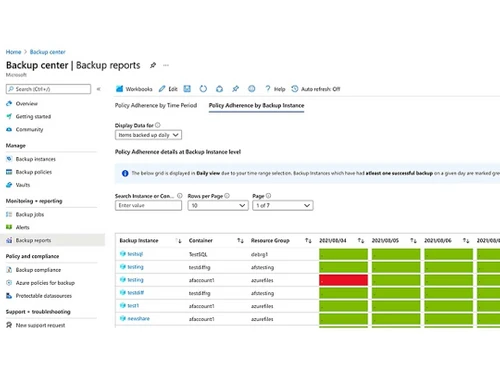Open the Page 1 of 7 dropdown
500x375 pixels.
[x=283, y=205]
